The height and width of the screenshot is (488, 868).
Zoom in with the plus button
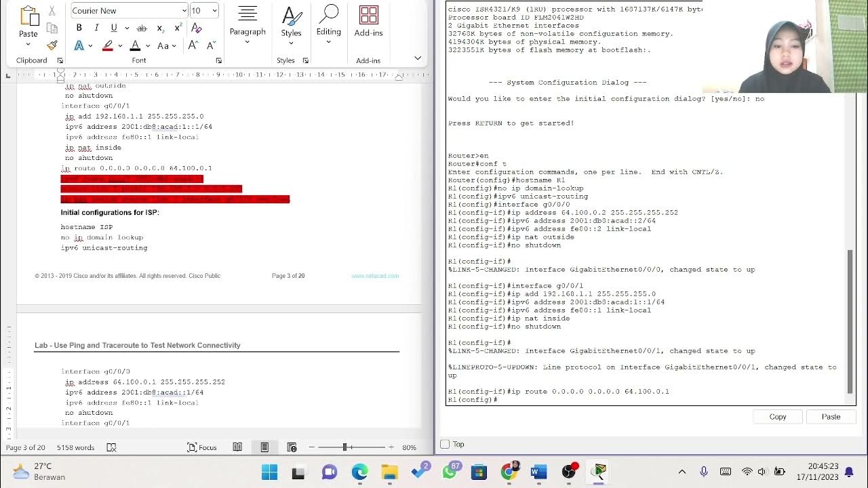[x=391, y=447]
